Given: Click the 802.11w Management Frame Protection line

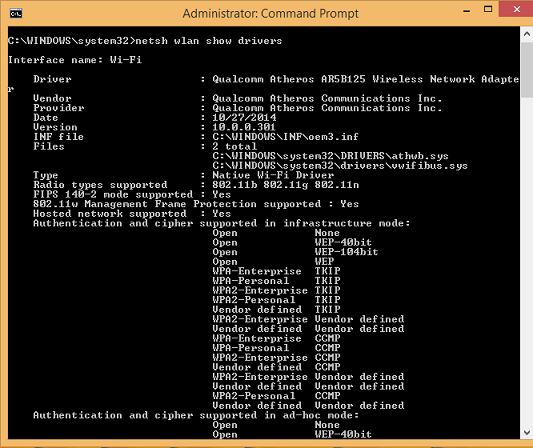Looking at the screenshot, I should coord(196,204).
